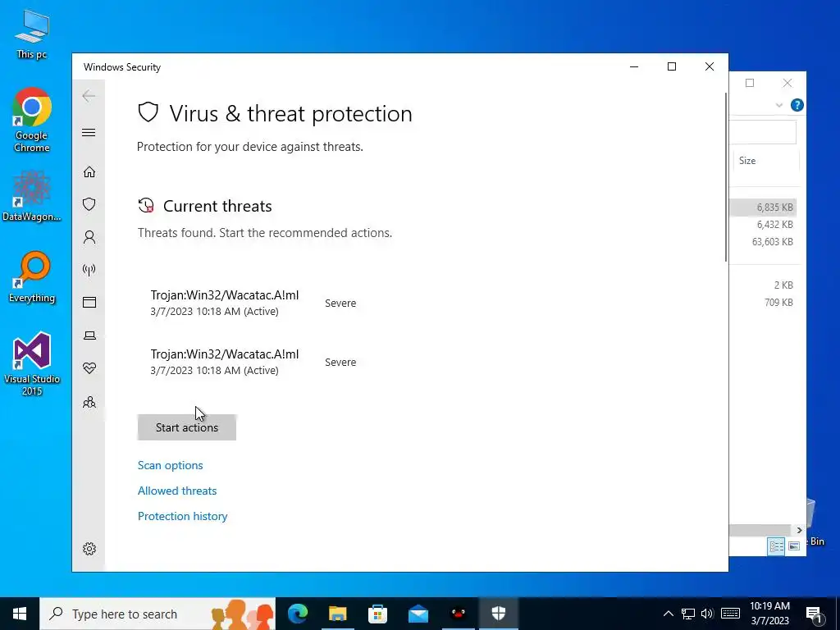The height and width of the screenshot is (630, 840).
Task: Click the Size column header in Explorer
Action: coord(765,161)
